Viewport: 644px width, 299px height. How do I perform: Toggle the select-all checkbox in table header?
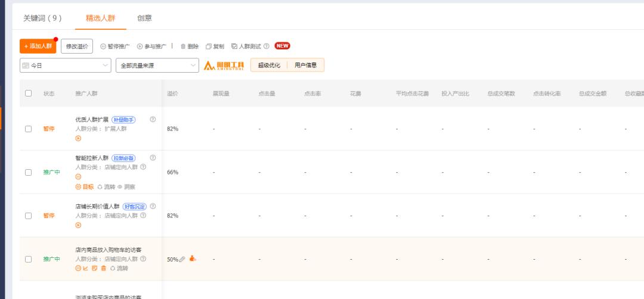click(28, 94)
